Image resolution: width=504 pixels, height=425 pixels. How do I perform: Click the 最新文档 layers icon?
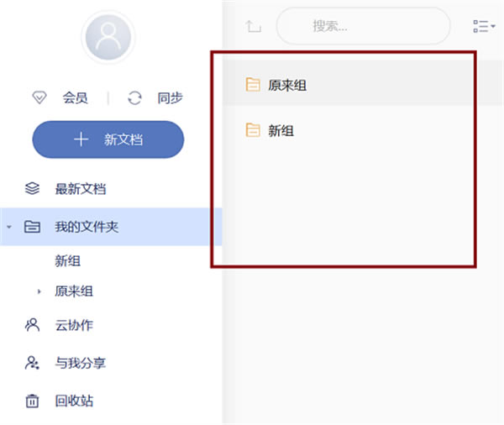[x=33, y=189]
